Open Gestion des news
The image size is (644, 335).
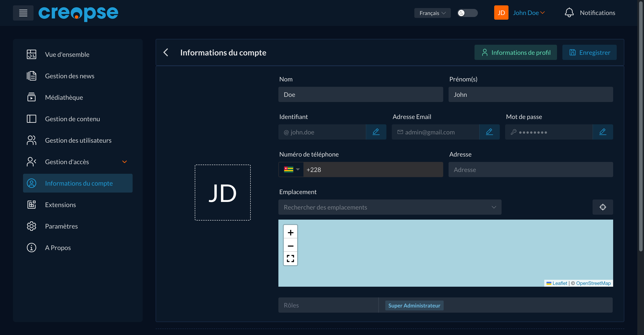point(78,76)
